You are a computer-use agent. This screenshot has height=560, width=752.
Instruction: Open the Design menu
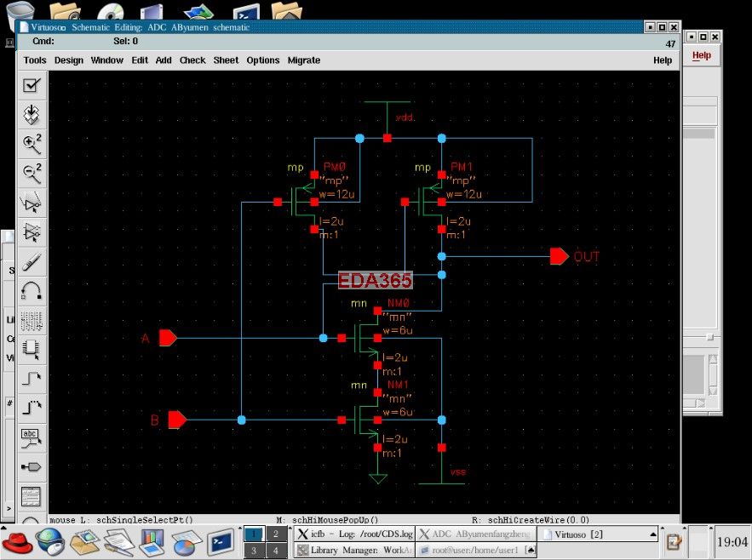(x=69, y=60)
